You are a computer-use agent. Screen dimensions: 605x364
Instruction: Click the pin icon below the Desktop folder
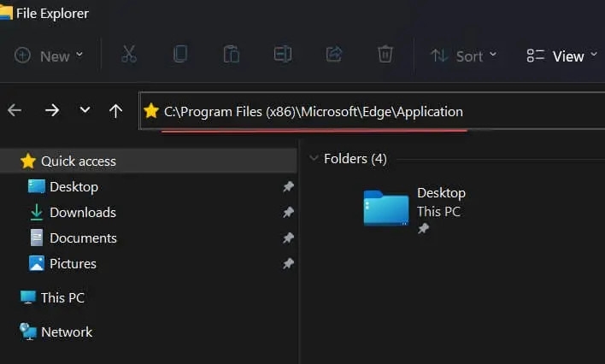(423, 228)
